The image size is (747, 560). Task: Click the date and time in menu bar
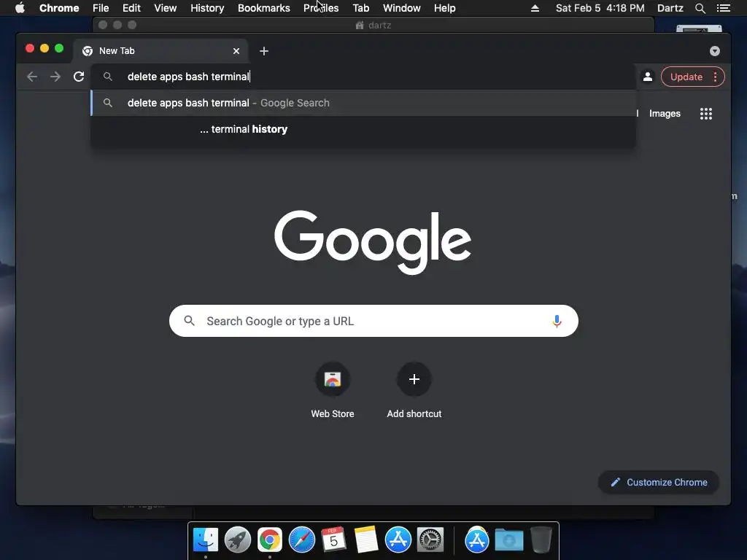coord(600,8)
